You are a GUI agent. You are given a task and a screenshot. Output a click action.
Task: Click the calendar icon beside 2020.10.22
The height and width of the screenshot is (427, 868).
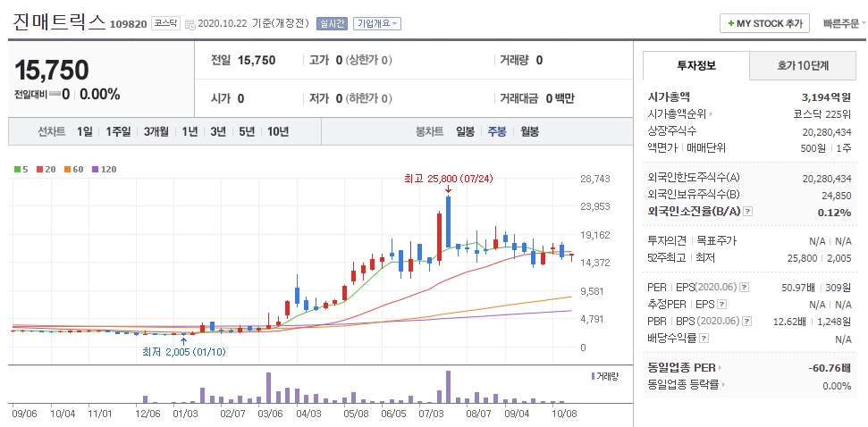(190, 24)
